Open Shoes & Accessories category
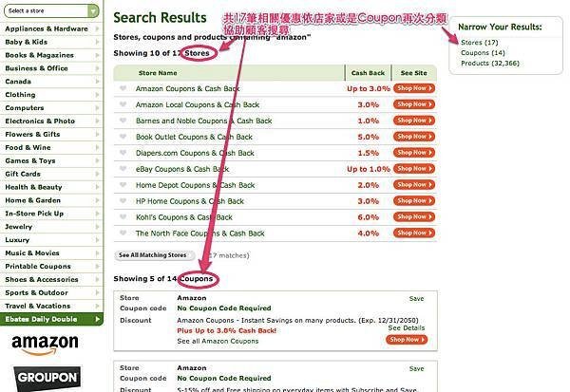 tap(51, 279)
